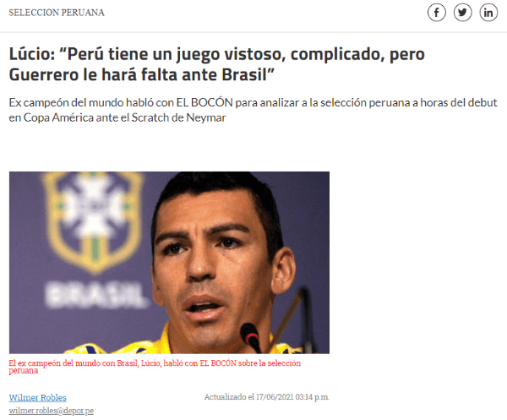507x420 pixels.
Task: Select the subheadline starting with Ex campeón
Action: (x=253, y=110)
